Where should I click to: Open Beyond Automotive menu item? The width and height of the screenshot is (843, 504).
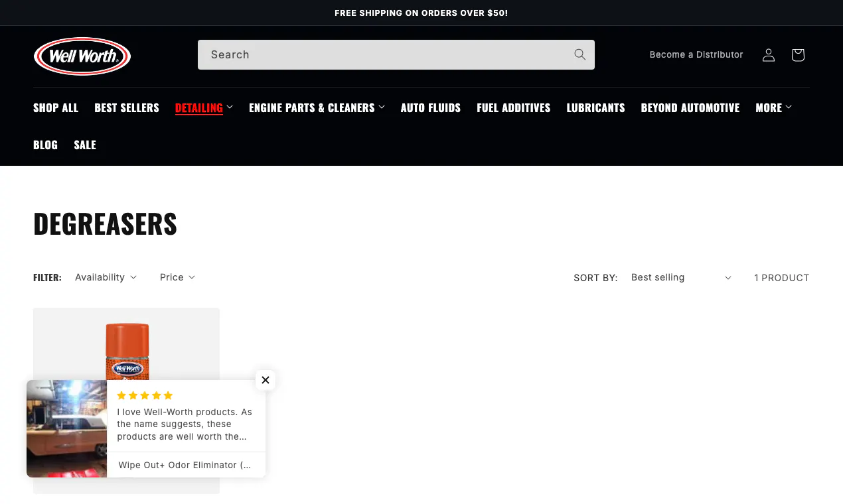point(690,107)
